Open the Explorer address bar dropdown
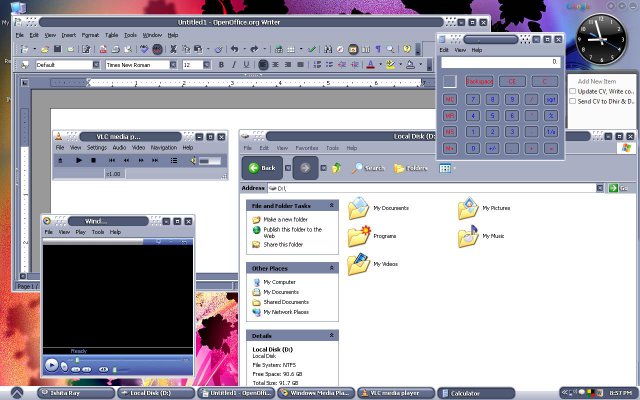 coord(600,188)
